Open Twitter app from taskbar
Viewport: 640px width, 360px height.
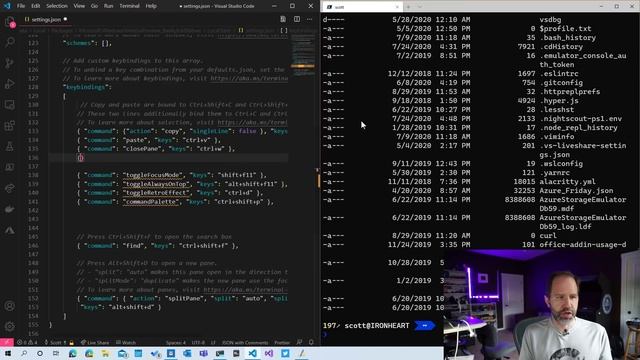click(285, 353)
